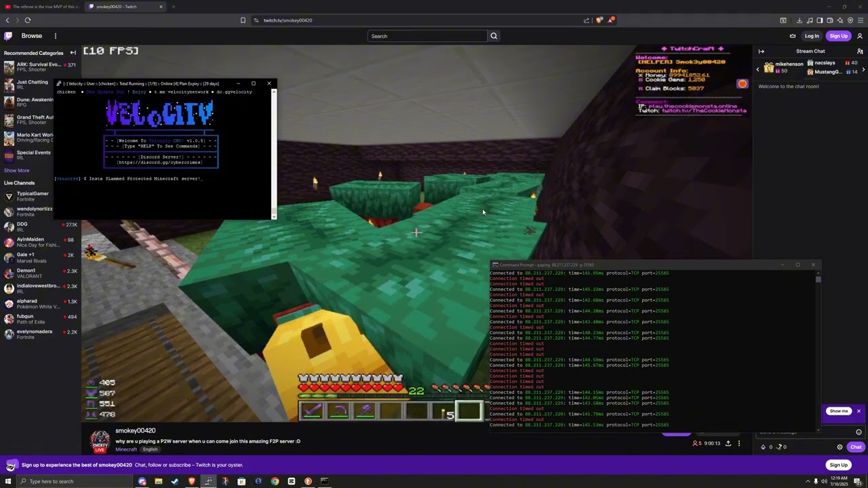Click the search magnifier button

pos(494,36)
